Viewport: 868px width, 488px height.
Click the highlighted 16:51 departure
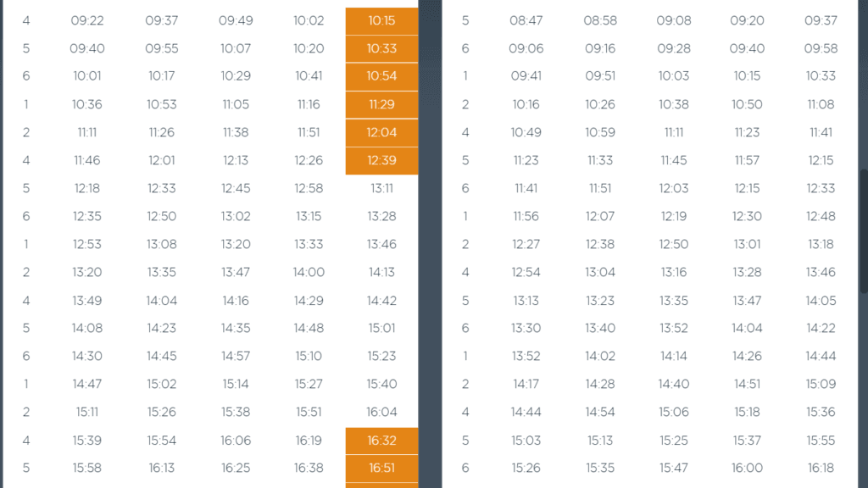[x=381, y=468]
